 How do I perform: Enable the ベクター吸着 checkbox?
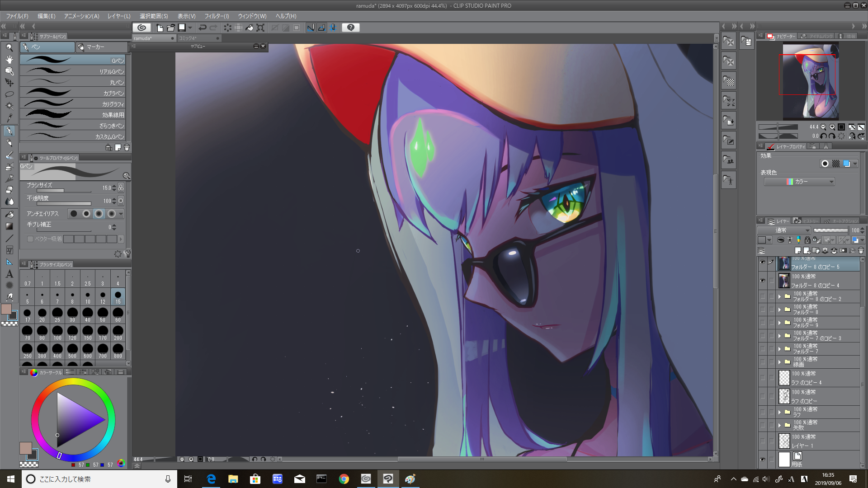click(30, 239)
